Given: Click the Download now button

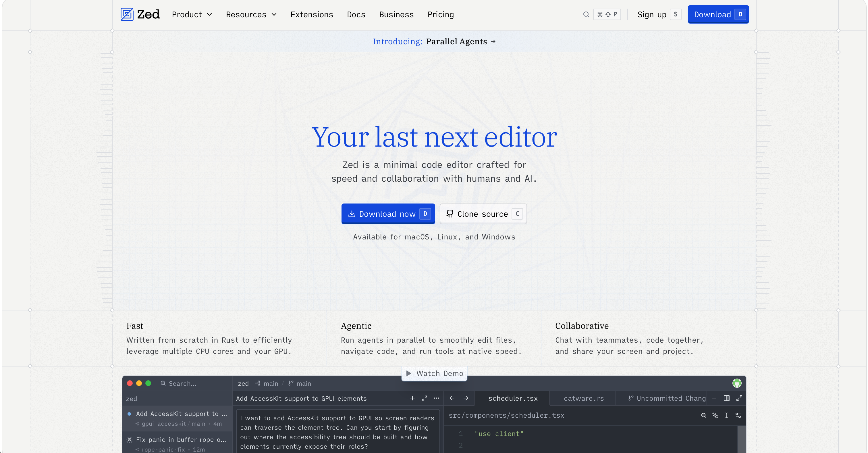Looking at the screenshot, I should point(388,214).
